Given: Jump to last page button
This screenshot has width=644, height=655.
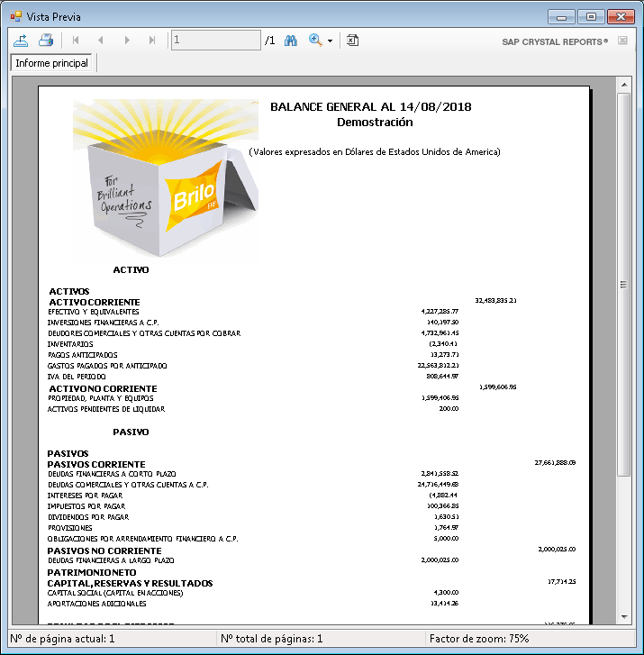Looking at the screenshot, I should pos(152,41).
